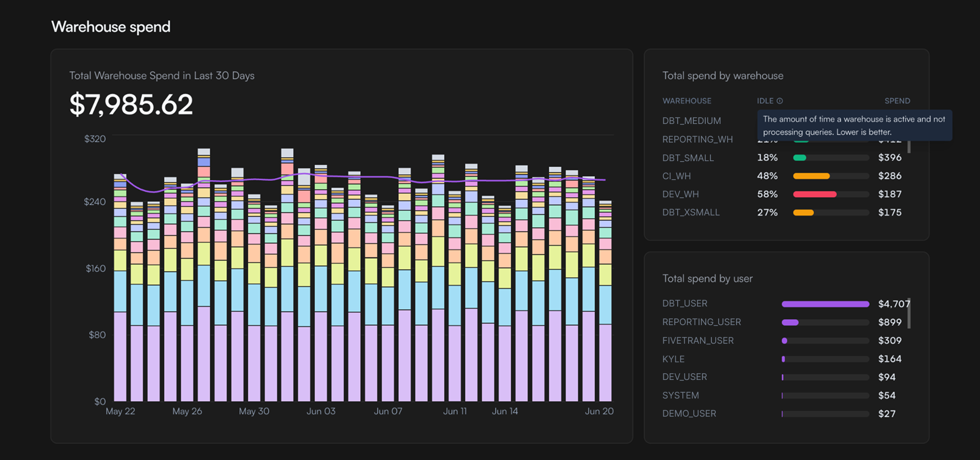This screenshot has height=460, width=980.
Task: Click the Total spend by warehouse heading
Action: 722,76
